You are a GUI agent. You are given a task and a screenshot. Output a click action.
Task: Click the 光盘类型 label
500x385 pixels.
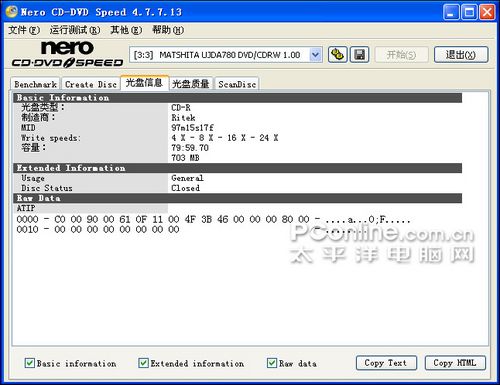point(43,108)
